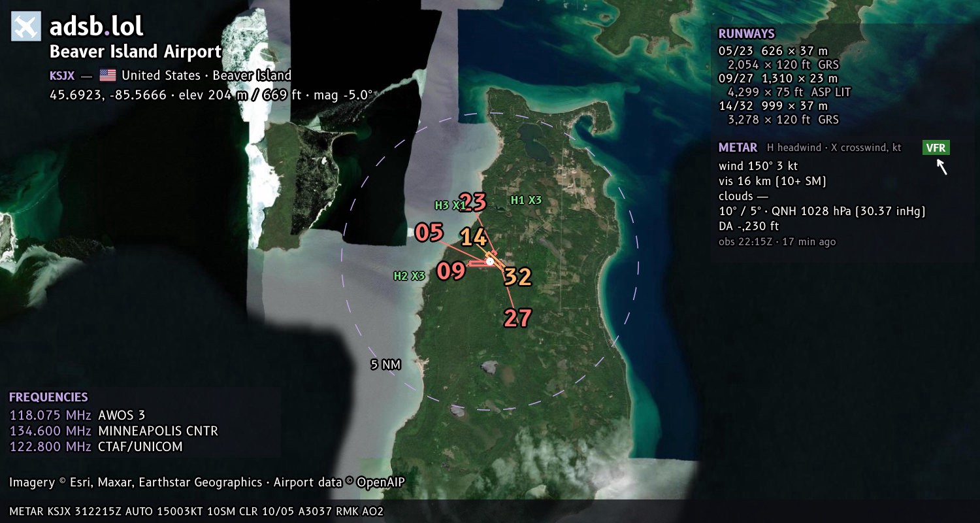980x523 pixels.
Task: Click the H1 X3 wind component label
Action: [x=526, y=200]
